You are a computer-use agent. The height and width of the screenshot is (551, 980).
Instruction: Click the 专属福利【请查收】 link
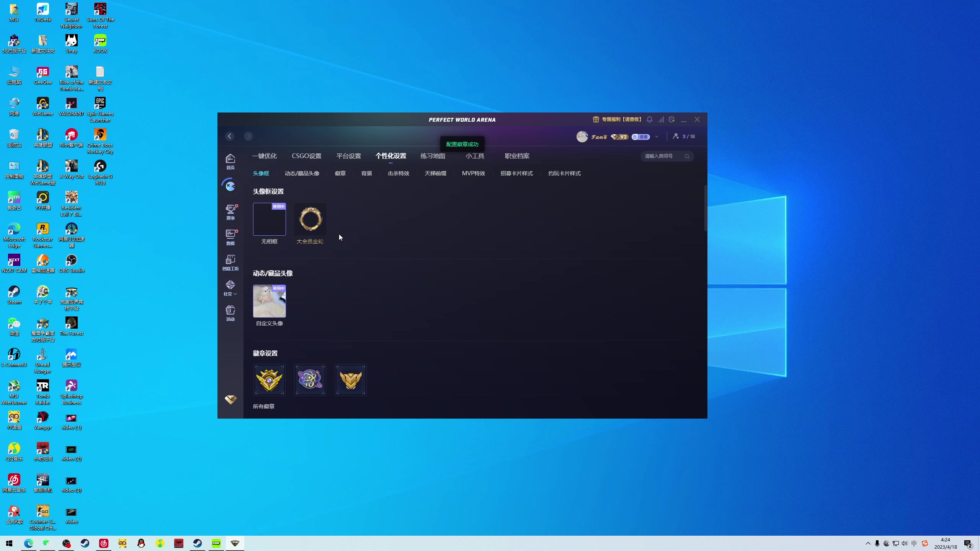point(617,119)
